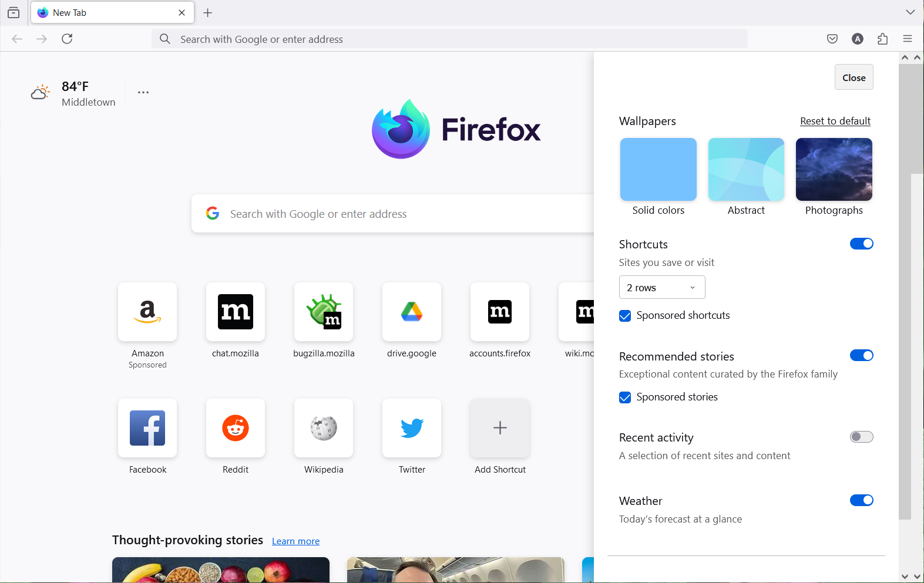924x583 pixels.
Task: Close the customize panel
Action: [x=854, y=77]
